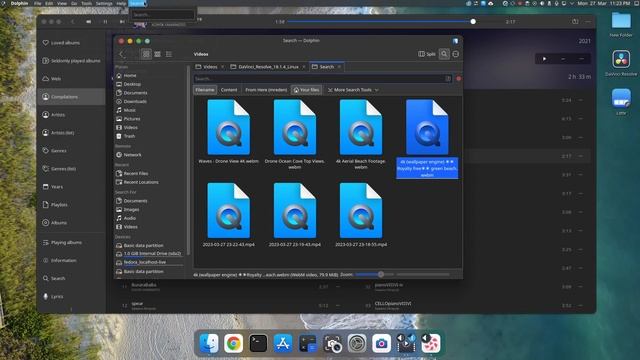Enable the Content search option
640x360 pixels.
pyautogui.click(x=229, y=90)
